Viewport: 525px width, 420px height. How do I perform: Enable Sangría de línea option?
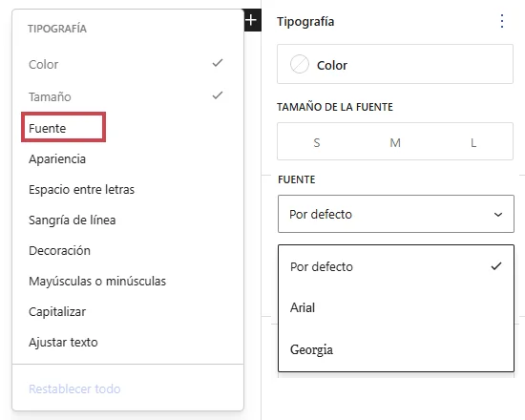tap(128, 220)
